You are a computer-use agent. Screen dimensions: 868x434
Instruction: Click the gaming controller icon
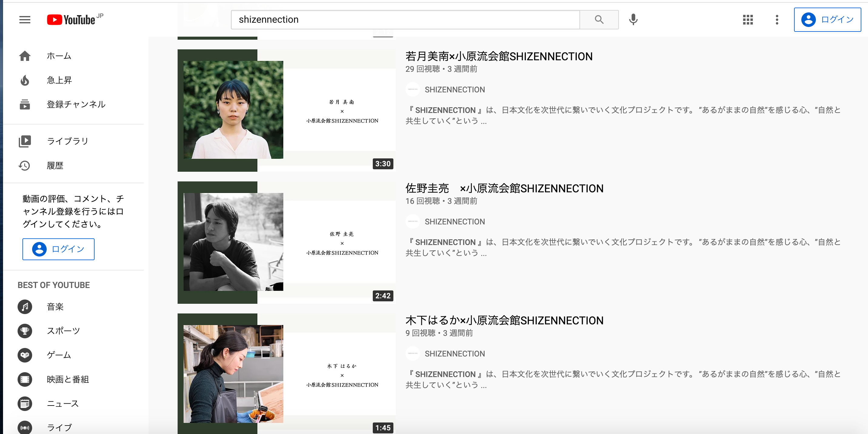(x=25, y=355)
